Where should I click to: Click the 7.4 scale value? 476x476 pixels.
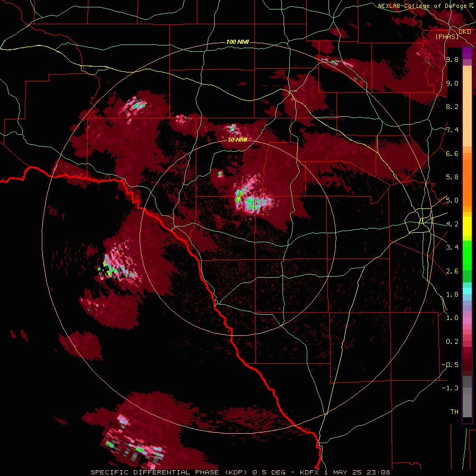coord(452,130)
